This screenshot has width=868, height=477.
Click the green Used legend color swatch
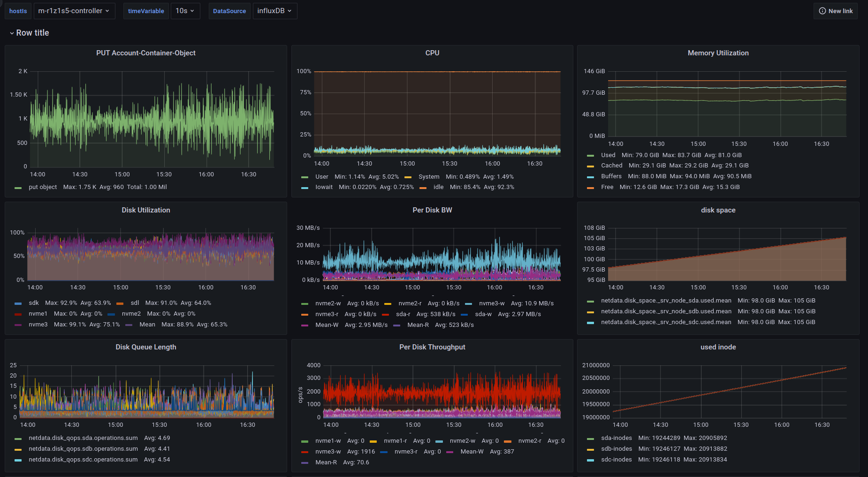(591, 156)
